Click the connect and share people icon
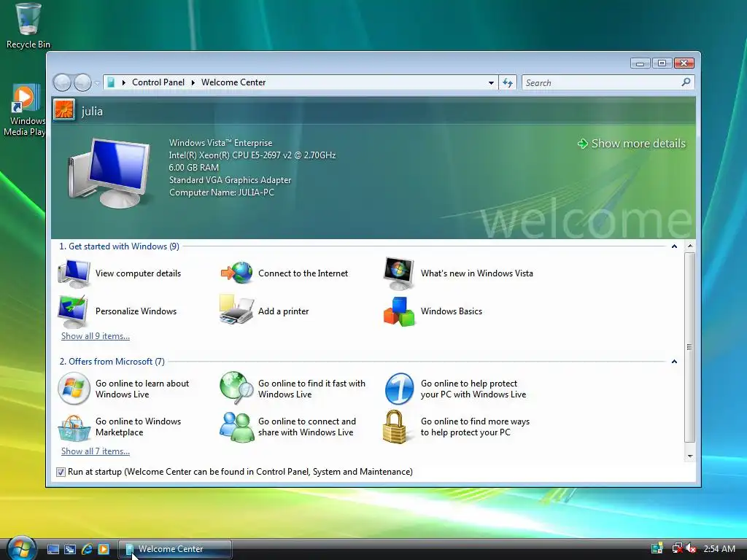Image resolution: width=747 pixels, height=560 pixels. click(x=236, y=427)
